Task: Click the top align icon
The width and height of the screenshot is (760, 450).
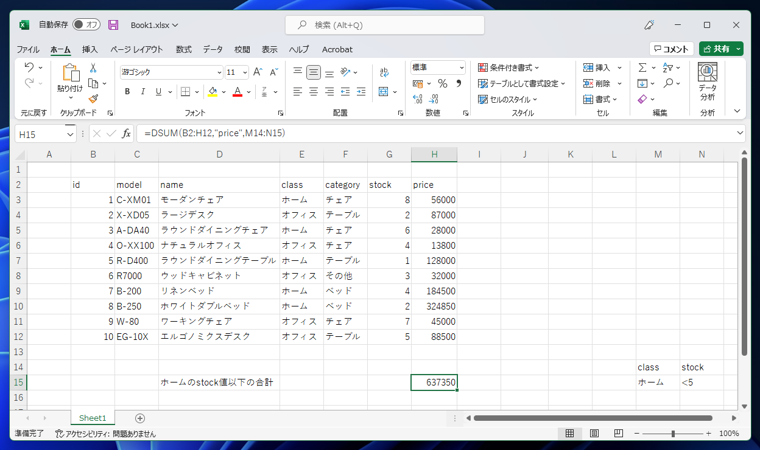Action: [x=298, y=72]
